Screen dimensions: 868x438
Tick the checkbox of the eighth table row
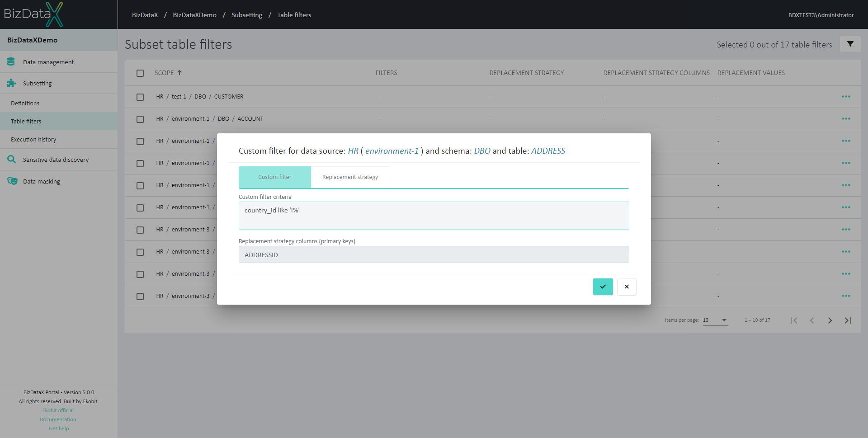[140, 252]
